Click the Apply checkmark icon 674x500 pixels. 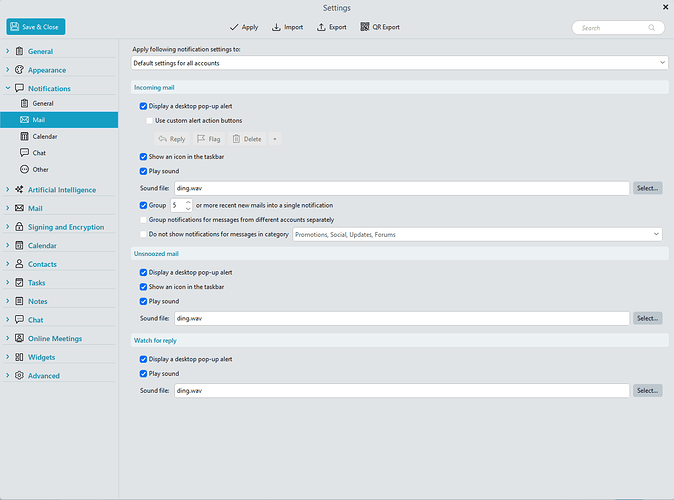click(234, 27)
